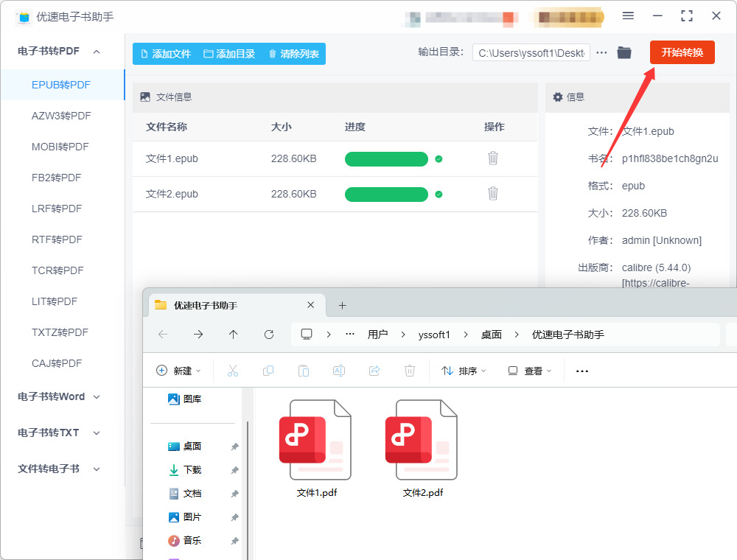Select MOBI转PDF in the sidebar
This screenshot has width=737, height=560.
60,147
